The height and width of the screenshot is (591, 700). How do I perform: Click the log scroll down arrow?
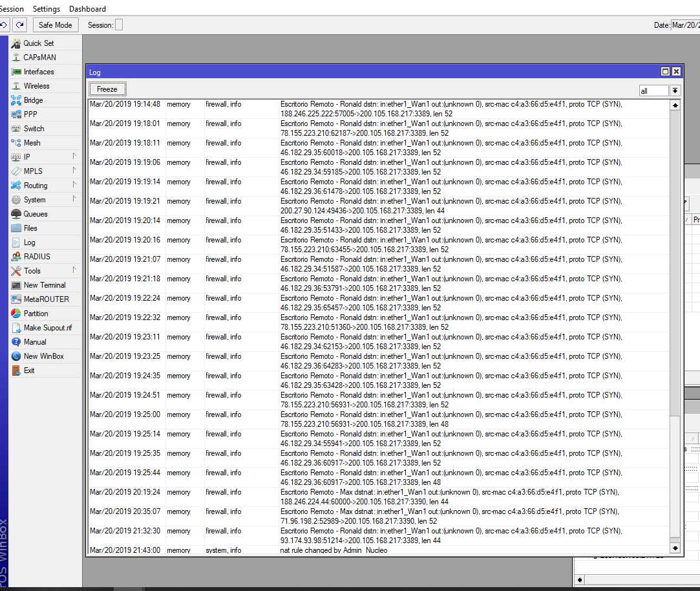[x=675, y=548]
